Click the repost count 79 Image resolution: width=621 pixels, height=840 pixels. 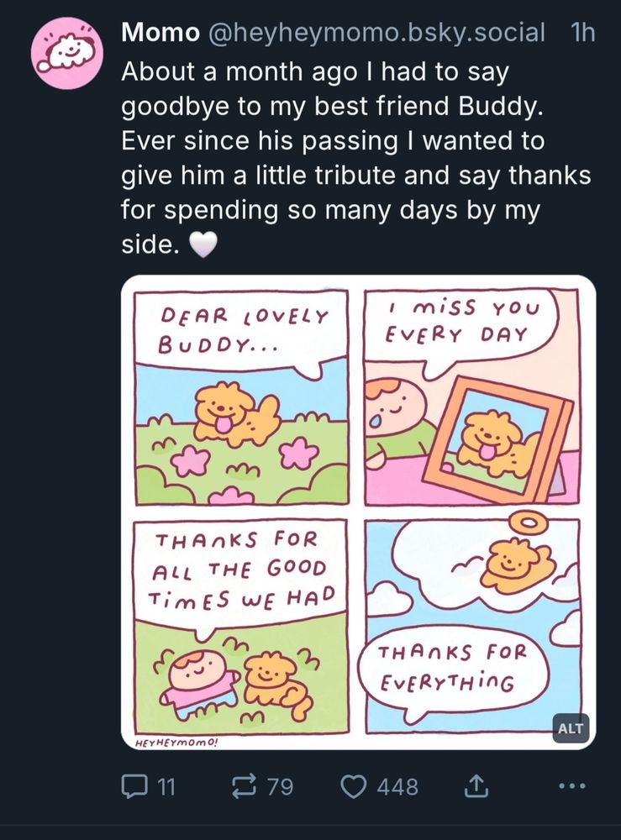[280, 786]
